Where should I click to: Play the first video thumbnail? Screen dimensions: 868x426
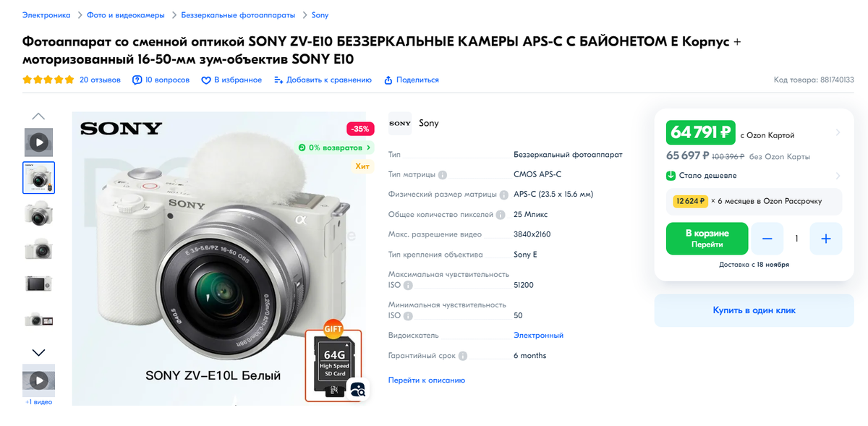(38, 142)
